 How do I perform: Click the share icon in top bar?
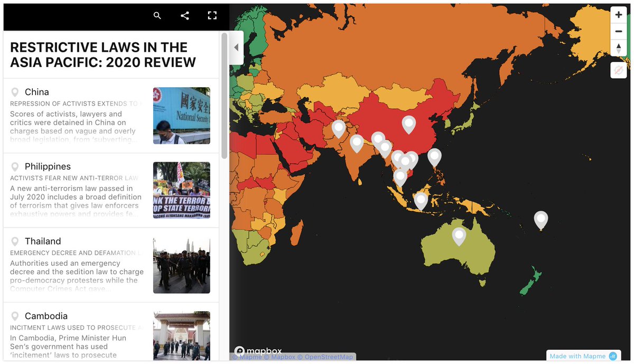(x=185, y=16)
